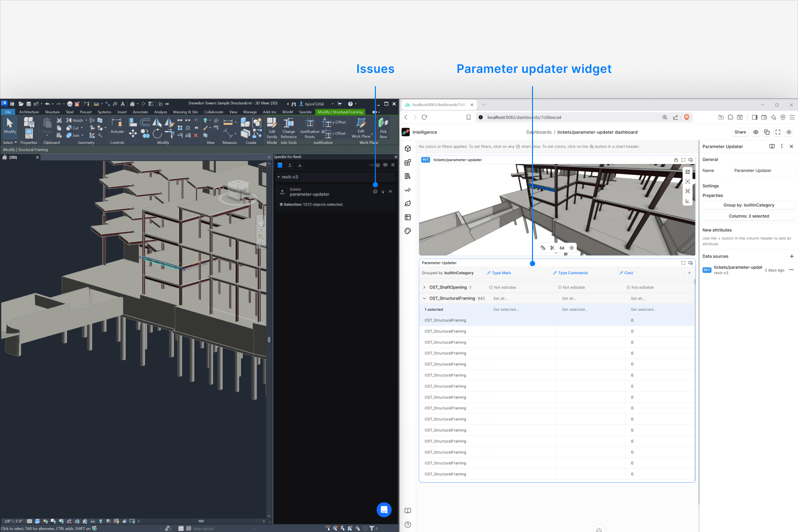
Task: Open issues icon on parameter-updater card
Action: pyautogui.click(x=375, y=192)
